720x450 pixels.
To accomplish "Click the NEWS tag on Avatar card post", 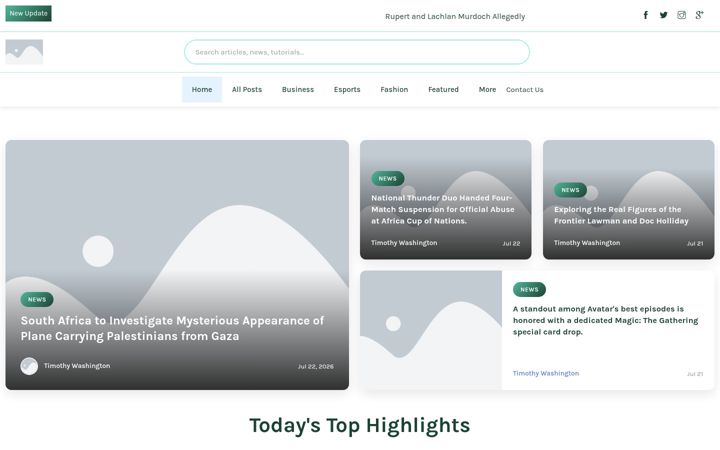I will tap(529, 290).
